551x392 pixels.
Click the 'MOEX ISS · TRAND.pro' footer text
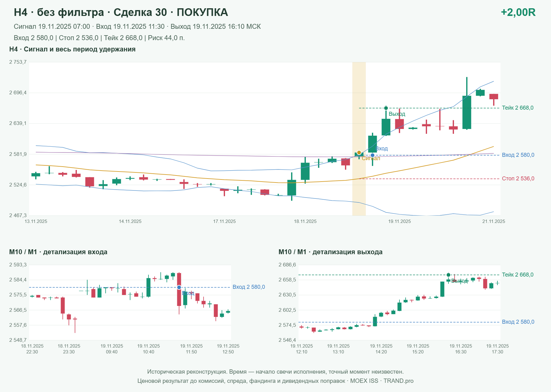click(382, 381)
